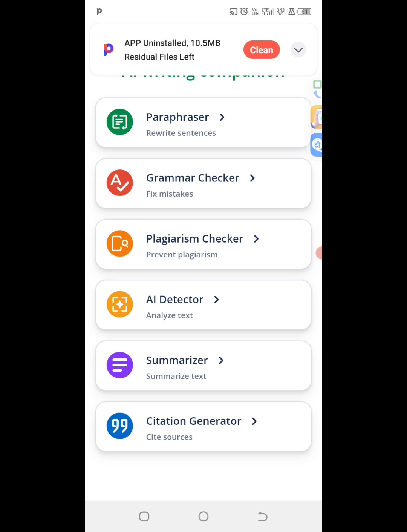407x532 pixels.
Task: Select the Summarizer title text
Action: pos(177,360)
